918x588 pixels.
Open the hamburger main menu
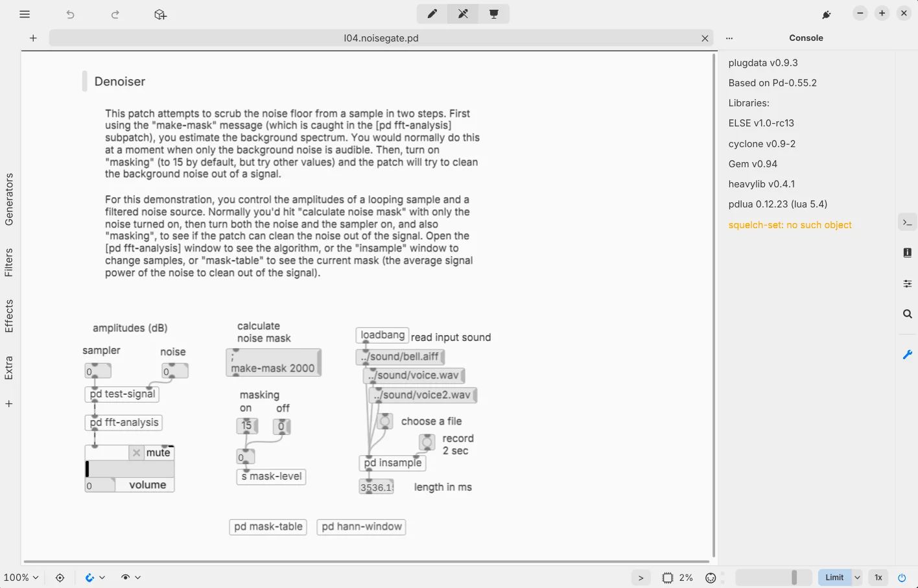25,14
